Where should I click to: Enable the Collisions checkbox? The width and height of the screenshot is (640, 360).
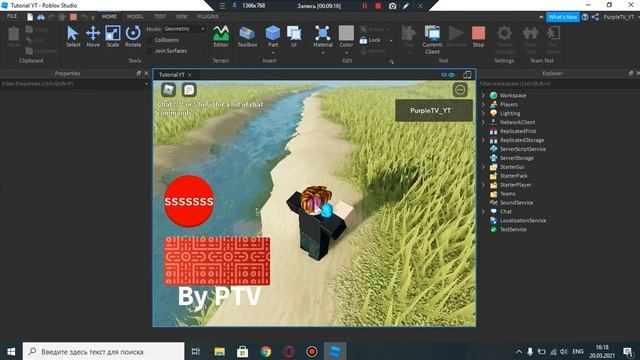(x=149, y=40)
